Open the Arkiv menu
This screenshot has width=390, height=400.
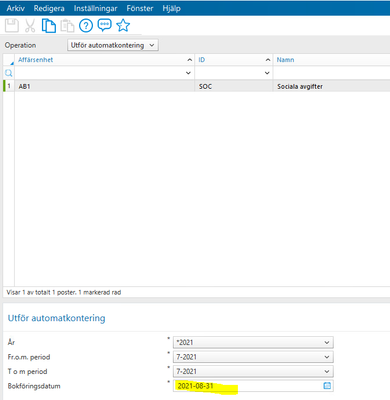[15, 8]
